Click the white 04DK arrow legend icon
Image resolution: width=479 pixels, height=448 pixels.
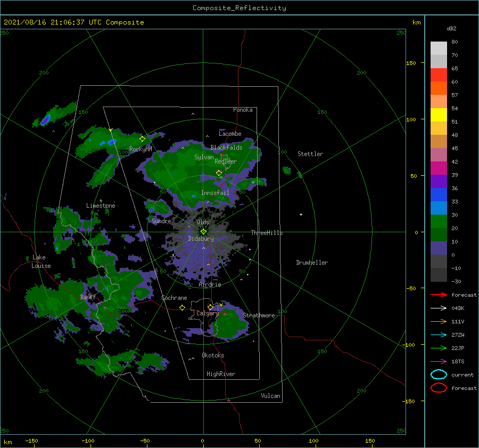(439, 308)
